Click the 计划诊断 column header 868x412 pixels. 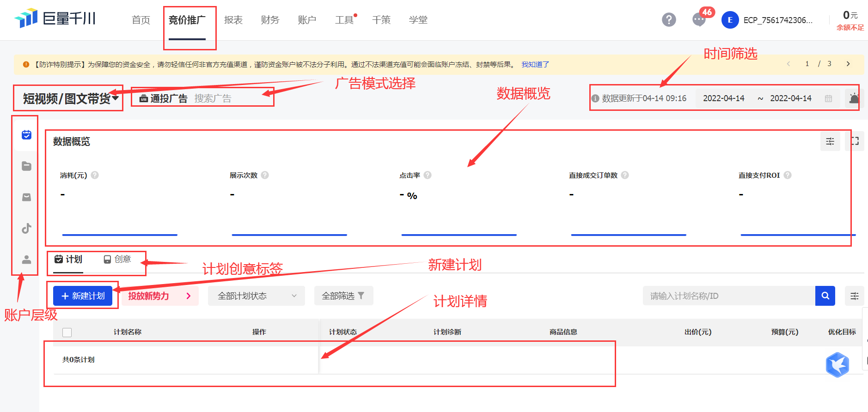click(447, 332)
